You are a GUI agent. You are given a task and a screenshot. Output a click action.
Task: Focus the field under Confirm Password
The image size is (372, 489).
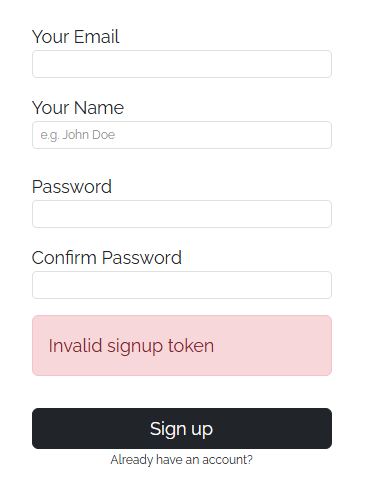[182, 285]
